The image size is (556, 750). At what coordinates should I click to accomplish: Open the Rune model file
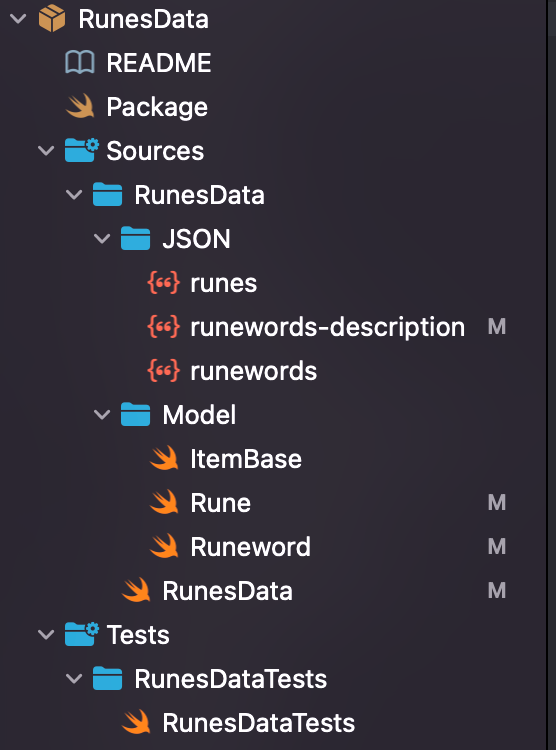tap(221, 503)
